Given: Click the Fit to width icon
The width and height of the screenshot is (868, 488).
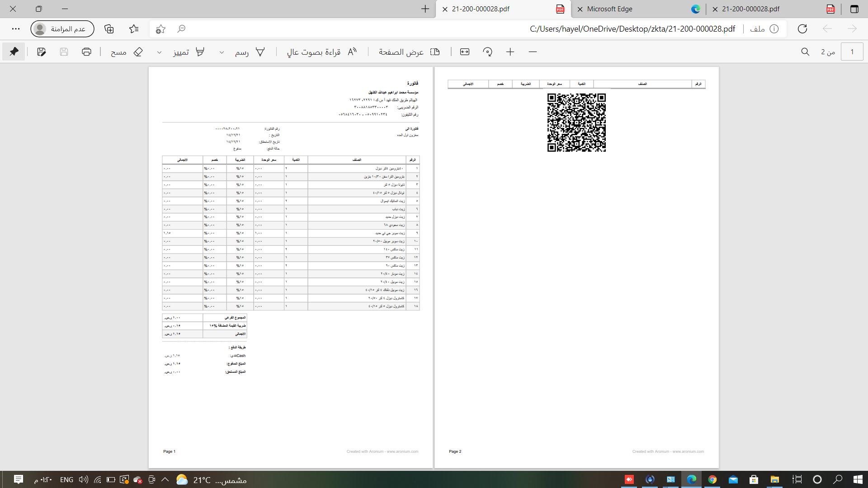Looking at the screenshot, I should pyautogui.click(x=465, y=52).
